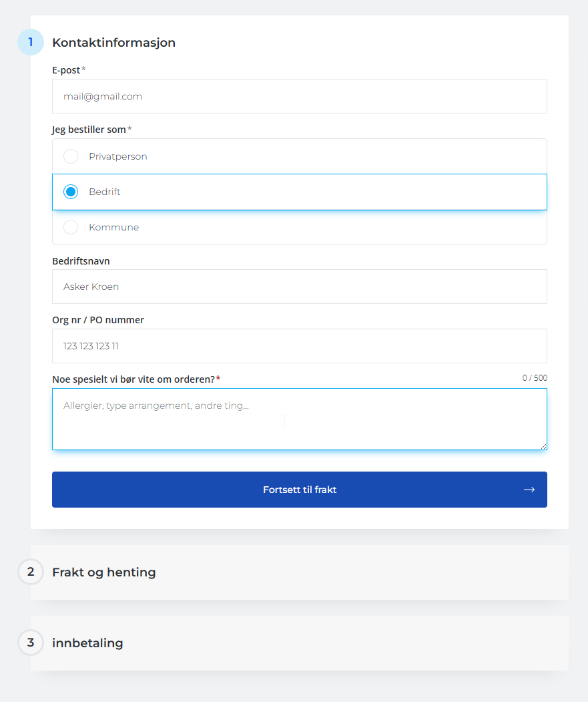Click the Org nr / PO nummer field

click(299, 346)
